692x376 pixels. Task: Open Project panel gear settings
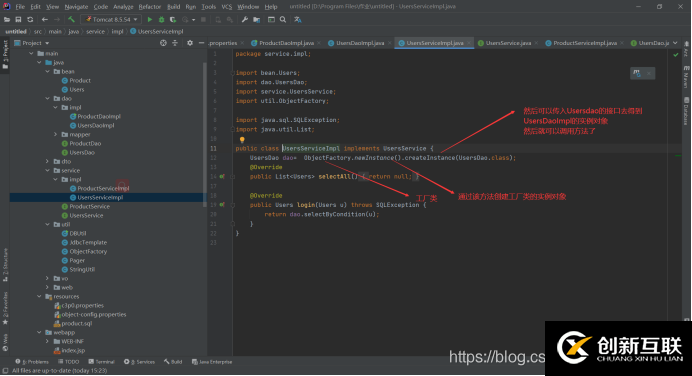click(190, 43)
